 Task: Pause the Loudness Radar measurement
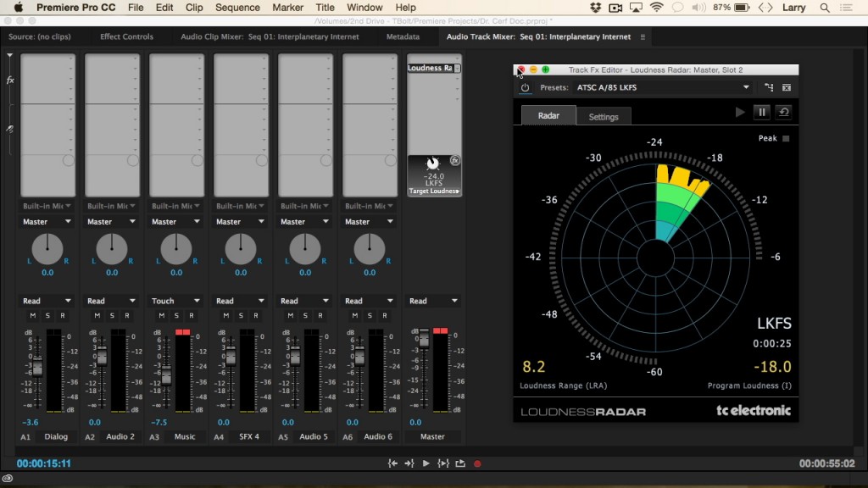[762, 113]
